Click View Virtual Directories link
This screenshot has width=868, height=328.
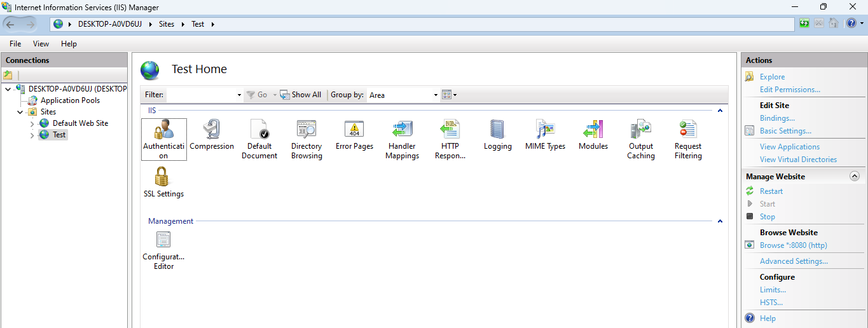point(798,160)
